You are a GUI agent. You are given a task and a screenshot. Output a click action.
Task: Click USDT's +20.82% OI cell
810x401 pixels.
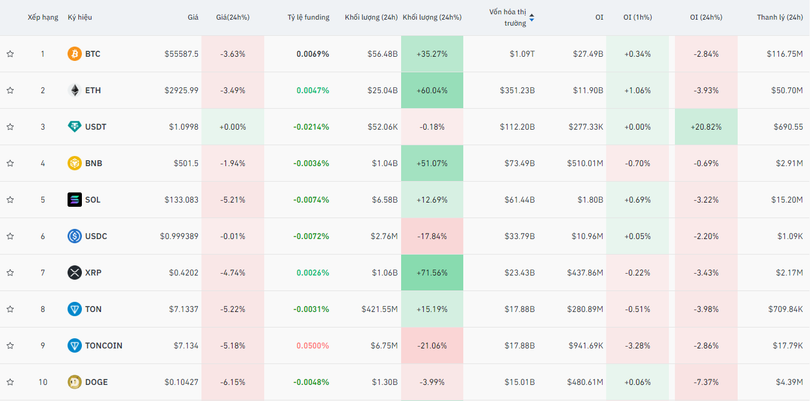point(707,127)
